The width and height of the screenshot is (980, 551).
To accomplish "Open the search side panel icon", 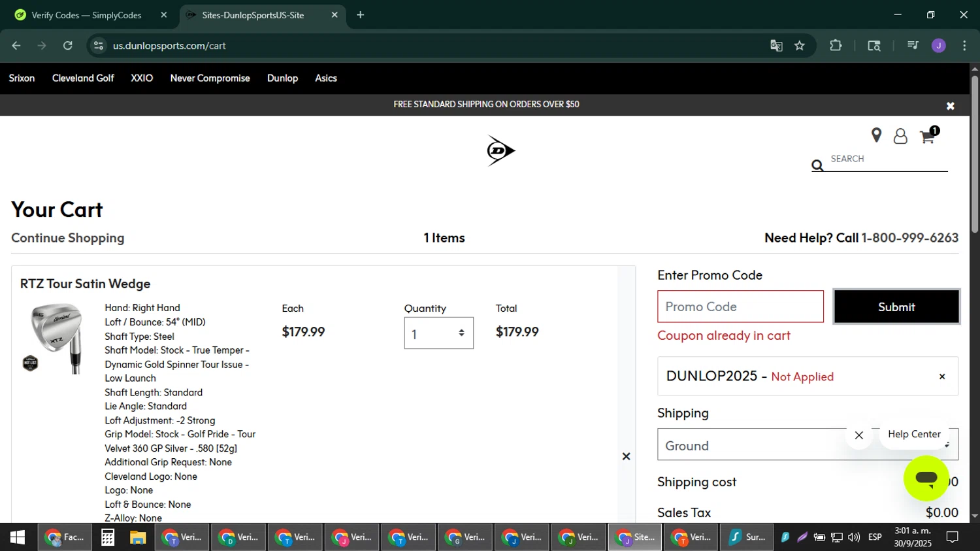I will pyautogui.click(x=874, y=46).
